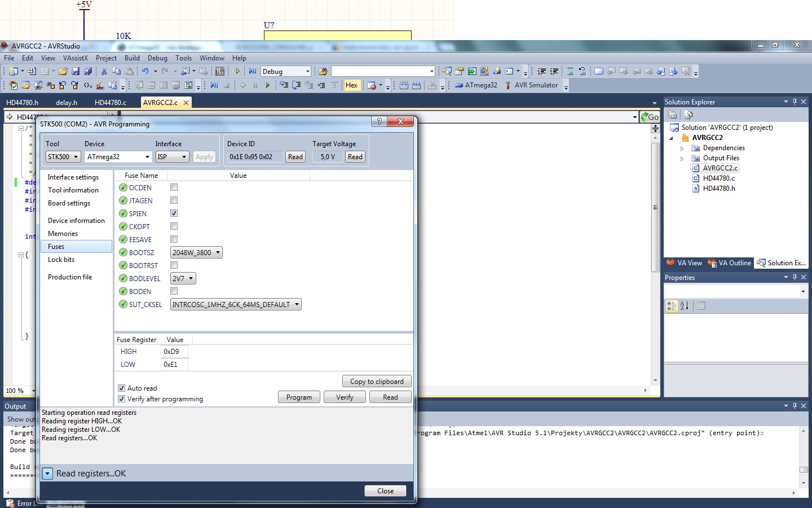This screenshot has width=812, height=508.
Task: Enable the CKOPT fuse checkbox
Action: [174, 226]
